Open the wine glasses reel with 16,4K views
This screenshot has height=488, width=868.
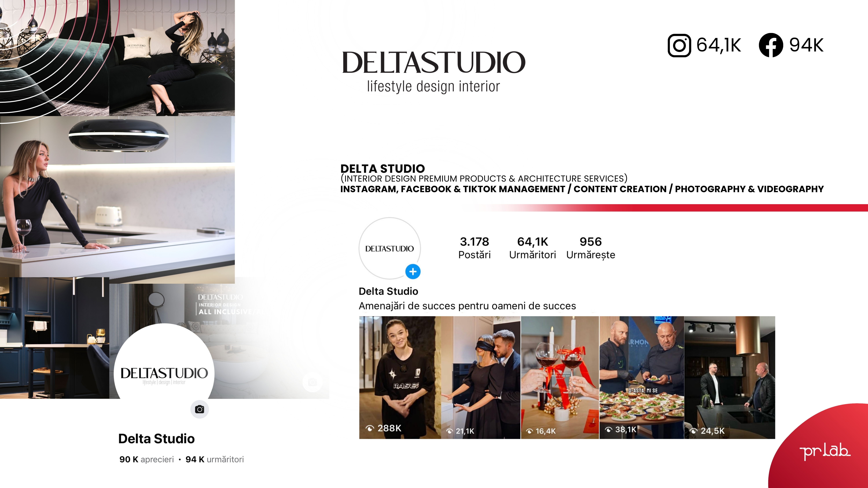(560, 377)
